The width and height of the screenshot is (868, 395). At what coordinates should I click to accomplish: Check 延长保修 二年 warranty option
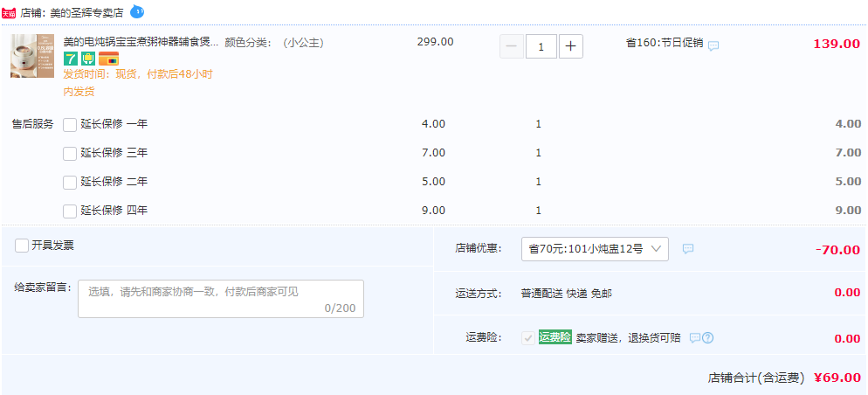click(x=70, y=183)
